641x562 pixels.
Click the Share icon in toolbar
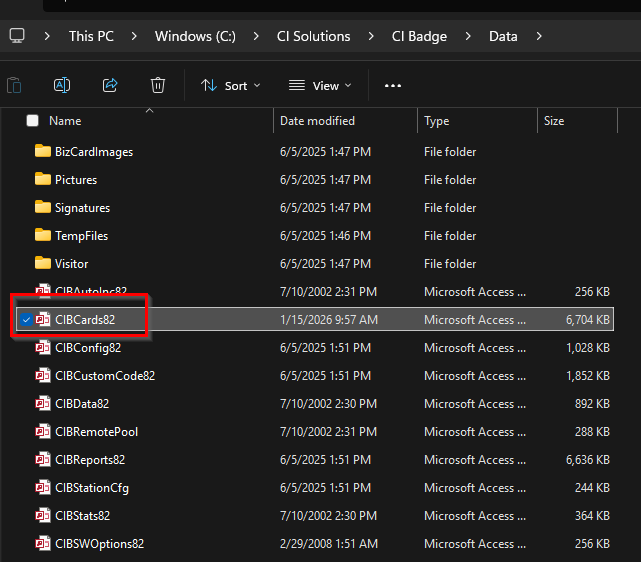point(110,85)
